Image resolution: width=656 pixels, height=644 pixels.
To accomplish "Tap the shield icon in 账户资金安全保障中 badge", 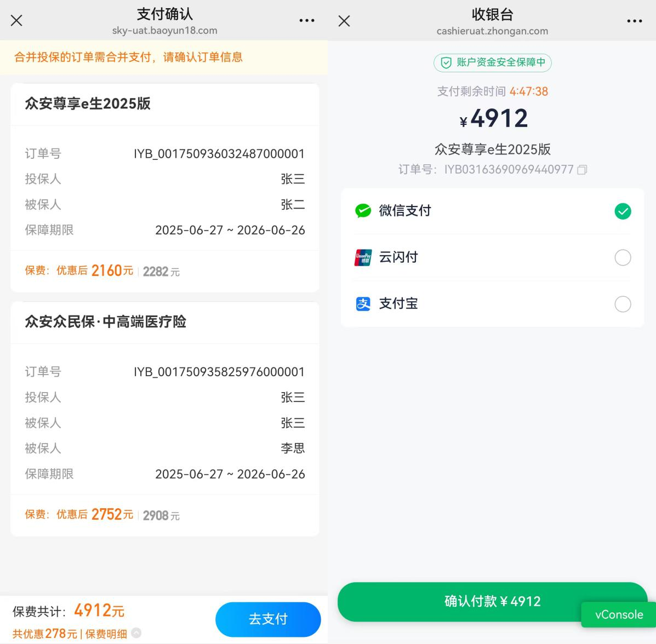I will coord(446,63).
